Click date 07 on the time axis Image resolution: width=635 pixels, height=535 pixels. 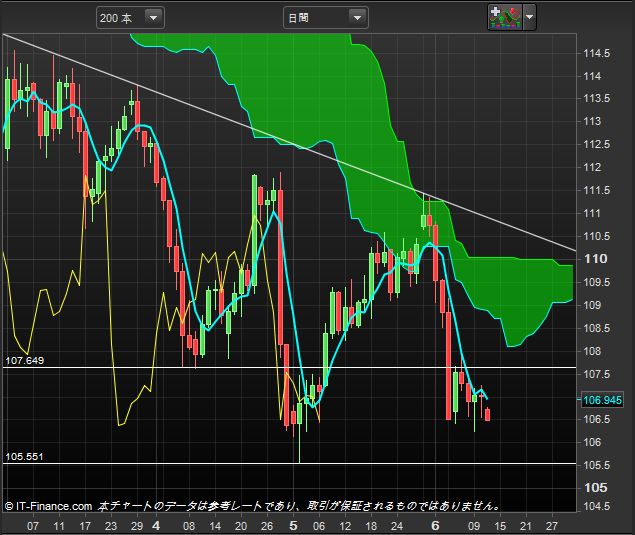(33, 526)
